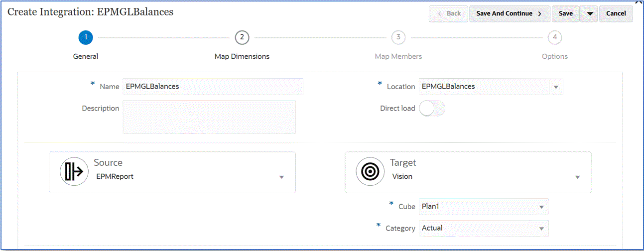644x251 pixels.
Task: Focus the Description text area
Action: [209, 117]
